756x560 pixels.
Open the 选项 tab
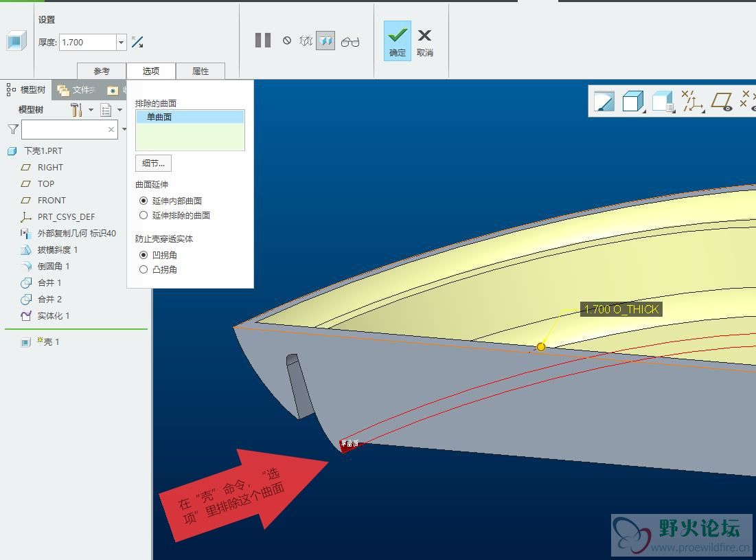pos(151,71)
